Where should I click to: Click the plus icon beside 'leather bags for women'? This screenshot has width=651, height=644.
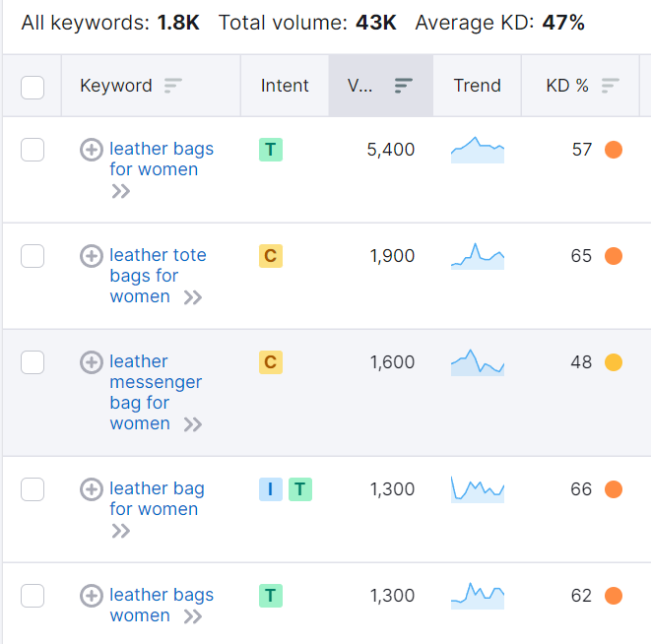91,150
